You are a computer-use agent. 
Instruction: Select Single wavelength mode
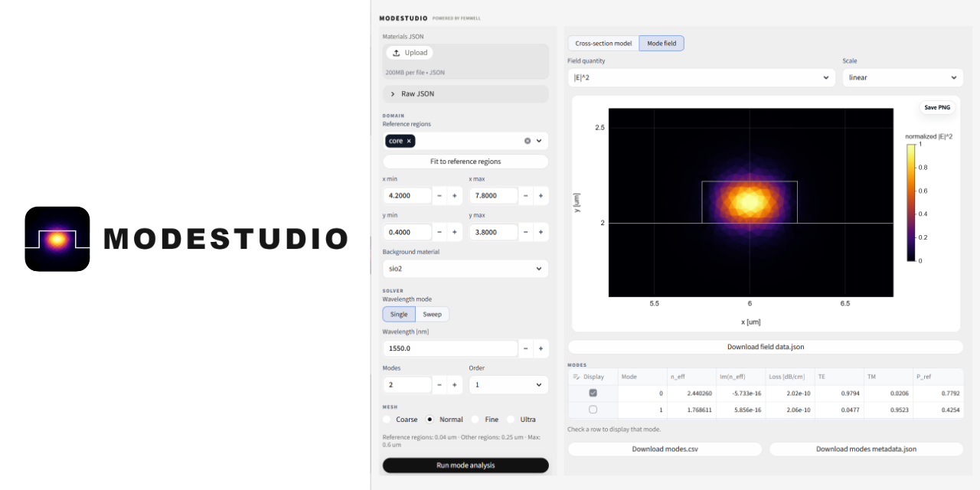pyautogui.click(x=399, y=314)
